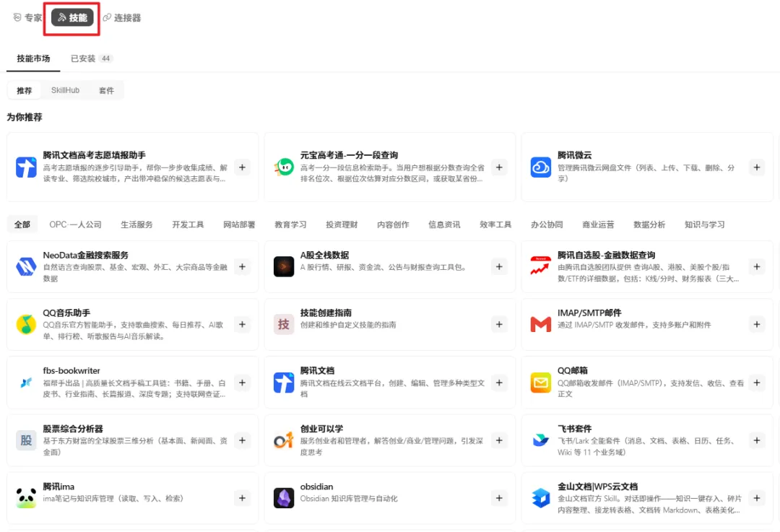Add the 技能创建指南 skill with plus
The height and width of the screenshot is (532, 780).
pyautogui.click(x=499, y=324)
